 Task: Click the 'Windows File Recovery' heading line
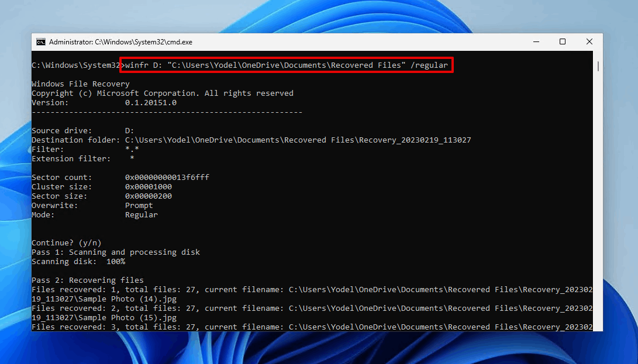[x=81, y=84]
